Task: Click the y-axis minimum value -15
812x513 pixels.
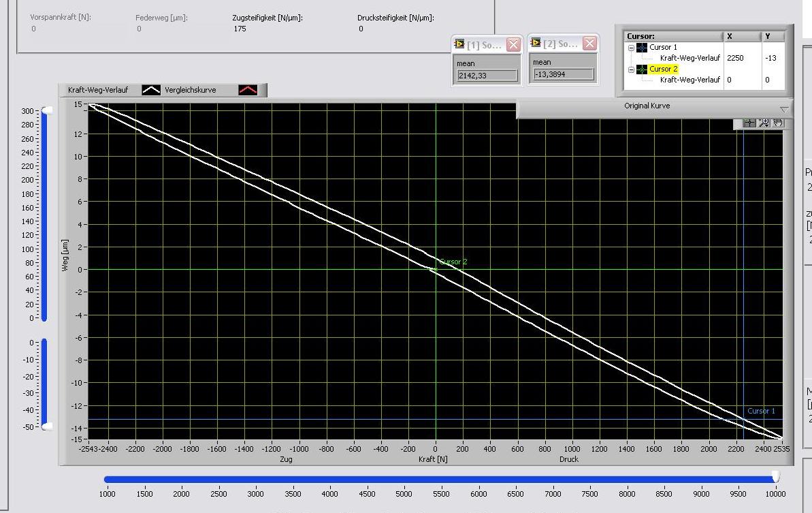Action: pyautogui.click(x=76, y=439)
